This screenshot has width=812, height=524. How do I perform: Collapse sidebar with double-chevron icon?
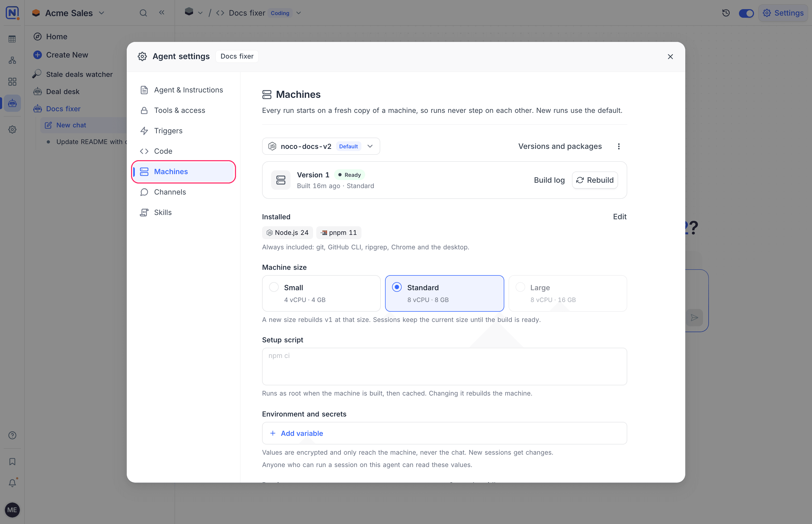coord(162,13)
